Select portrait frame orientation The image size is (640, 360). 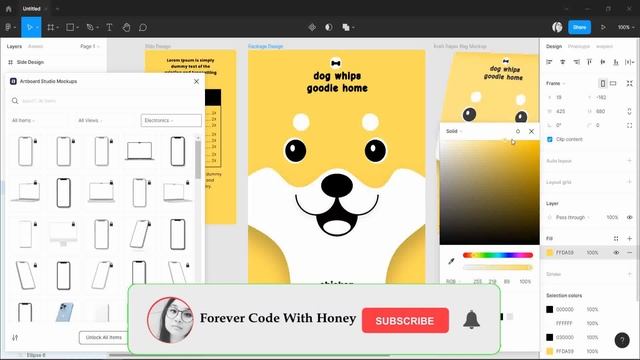602,83
